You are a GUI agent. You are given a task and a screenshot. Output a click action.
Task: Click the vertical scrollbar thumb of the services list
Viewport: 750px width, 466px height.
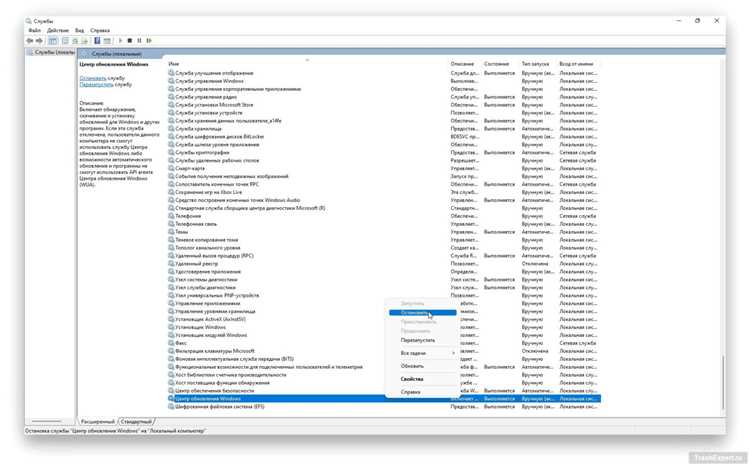tap(723, 381)
